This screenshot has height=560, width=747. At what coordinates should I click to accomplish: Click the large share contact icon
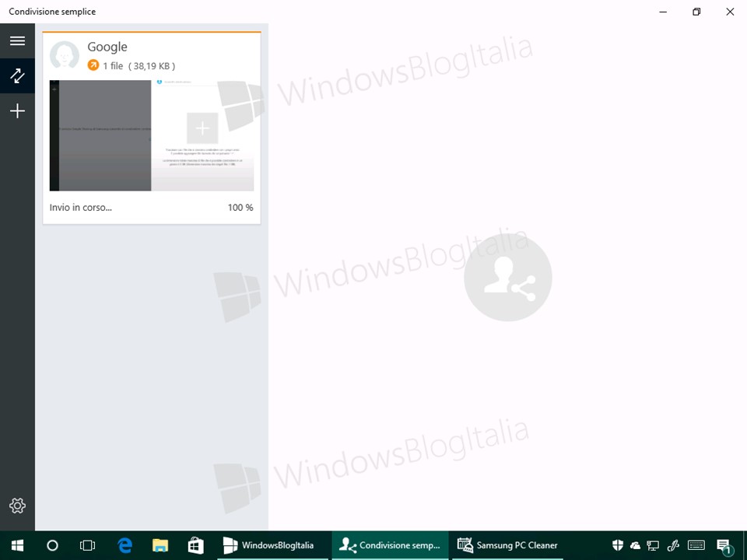(508, 277)
